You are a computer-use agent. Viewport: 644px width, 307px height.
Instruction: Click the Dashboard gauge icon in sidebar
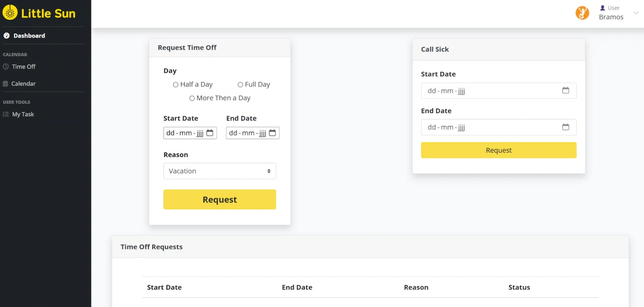(x=6, y=36)
